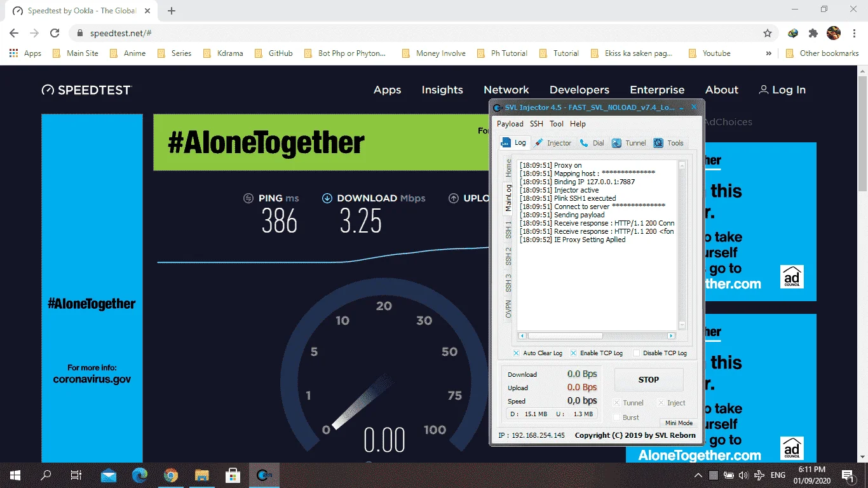
Task: Open Microsoft Store from the taskbar
Action: [x=233, y=475]
